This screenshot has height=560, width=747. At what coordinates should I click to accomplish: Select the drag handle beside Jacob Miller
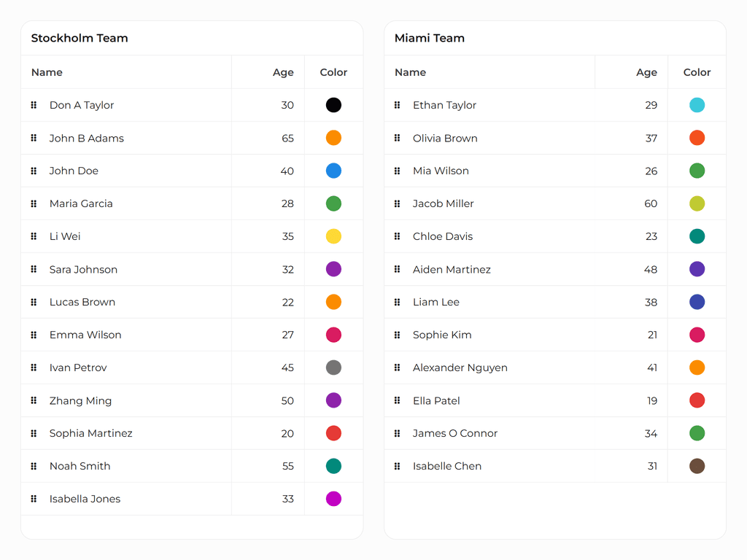tap(397, 203)
